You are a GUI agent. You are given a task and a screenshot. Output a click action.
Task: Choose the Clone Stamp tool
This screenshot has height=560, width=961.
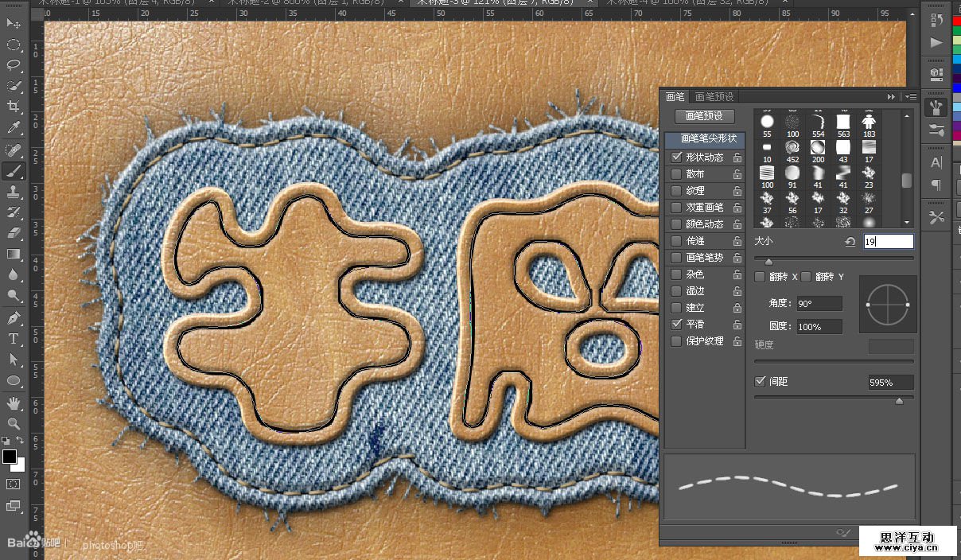point(14,192)
